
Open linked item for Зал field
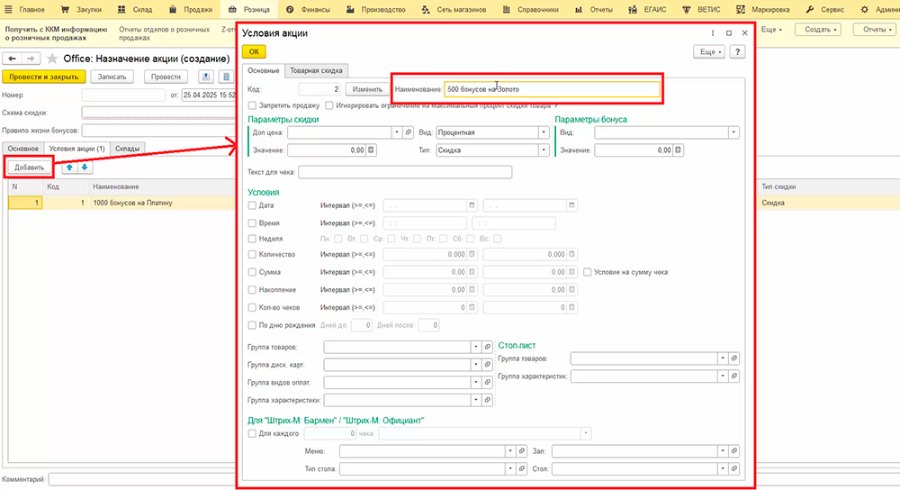tap(734, 452)
